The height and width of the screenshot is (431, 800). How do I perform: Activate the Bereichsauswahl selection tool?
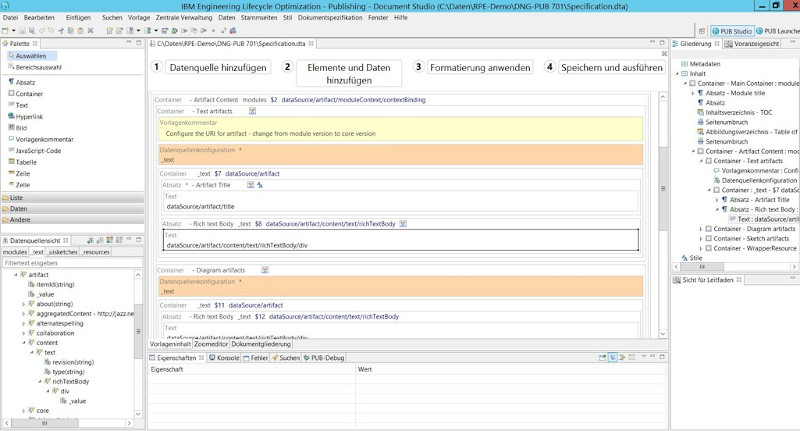click(38, 67)
